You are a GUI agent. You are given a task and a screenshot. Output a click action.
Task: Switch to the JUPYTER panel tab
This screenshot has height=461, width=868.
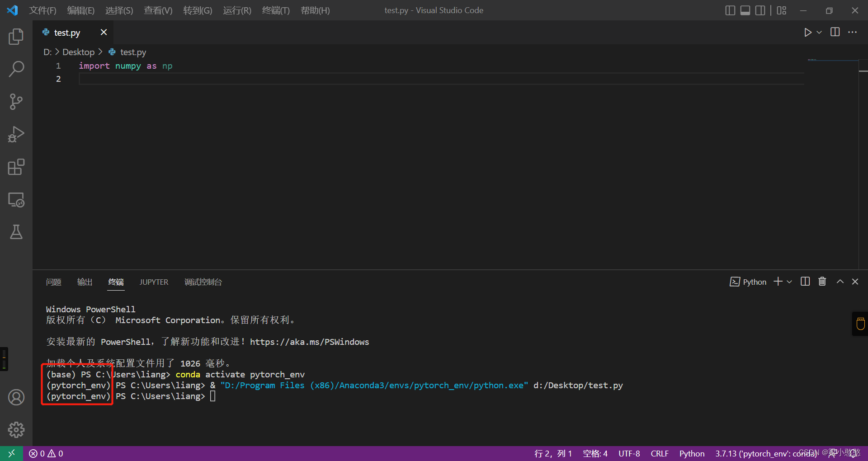pos(154,282)
